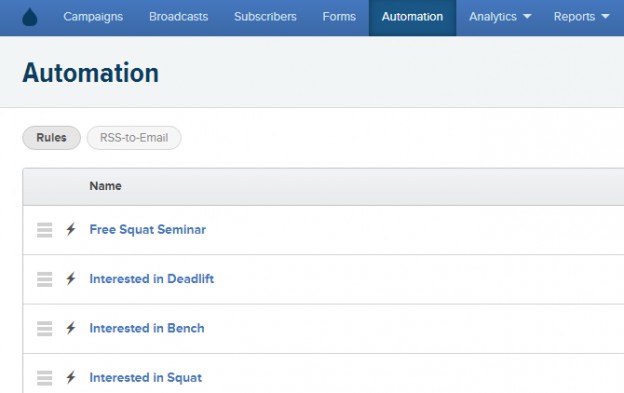Select the Automation nav item
Image resolution: width=624 pixels, height=393 pixels.
click(412, 18)
